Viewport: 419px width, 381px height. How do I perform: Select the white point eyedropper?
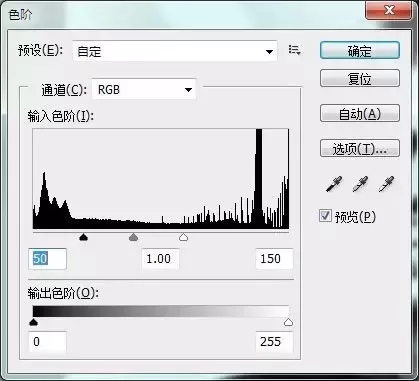[387, 184]
